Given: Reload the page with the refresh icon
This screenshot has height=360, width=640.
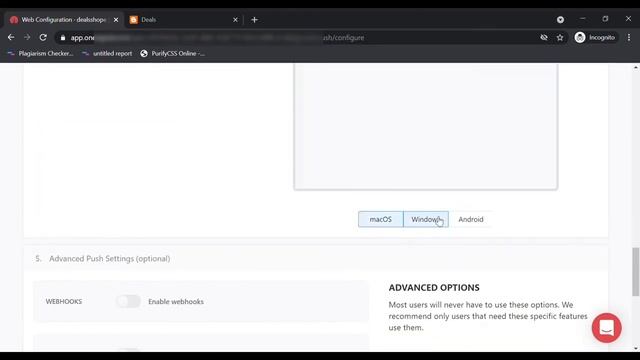Looking at the screenshot, I should click(x=43, y=38).
